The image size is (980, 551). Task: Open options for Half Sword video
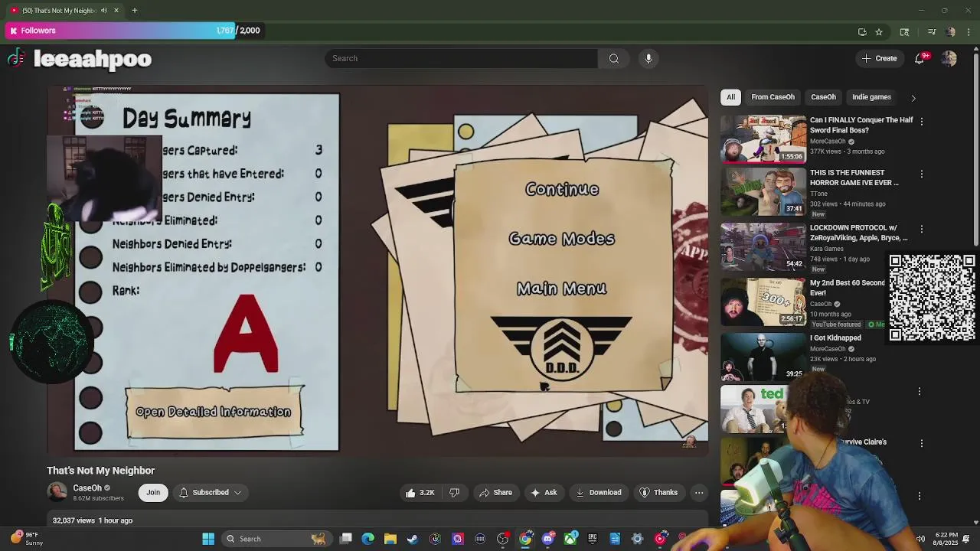pyautogui.click(x=922, y=122)
